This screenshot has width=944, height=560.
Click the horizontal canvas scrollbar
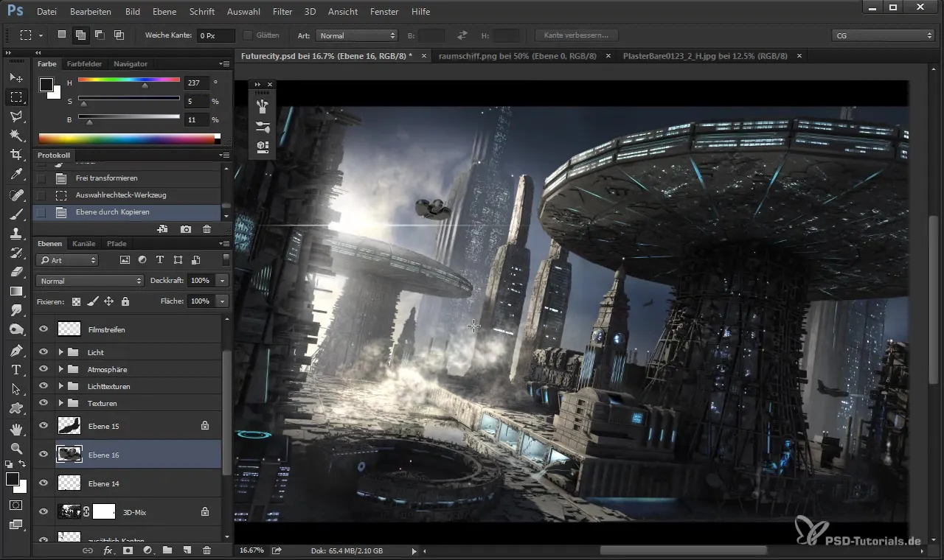tap(684, 550)
